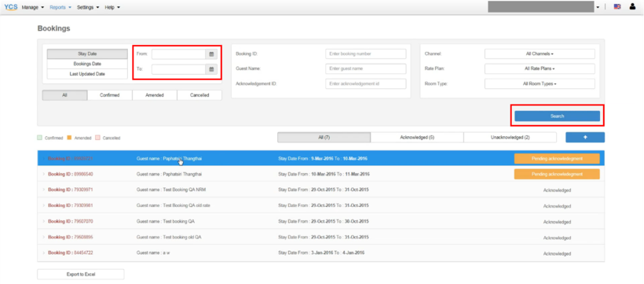Click Acknowledged status of booking 84454722
Image resolution: width=644 pixels, height=284 pixels.
(557, 253)
